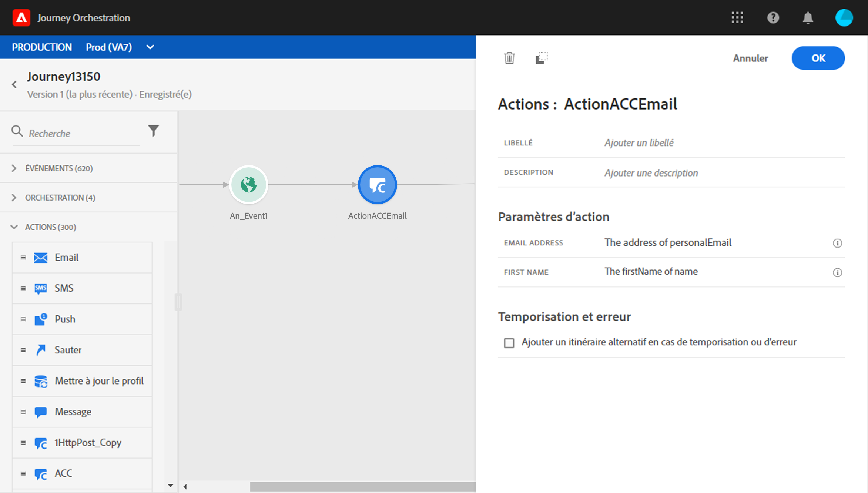868x493 pixels.
Task: Click the duplicate activity icon
Action: click(x=541, y=58)
